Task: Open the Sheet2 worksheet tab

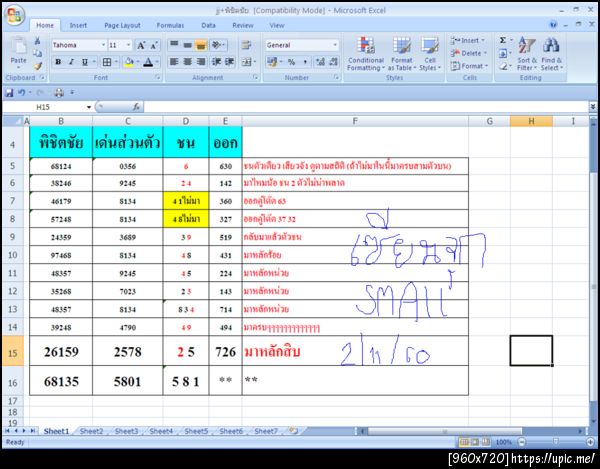Action: tap(91, 431)
